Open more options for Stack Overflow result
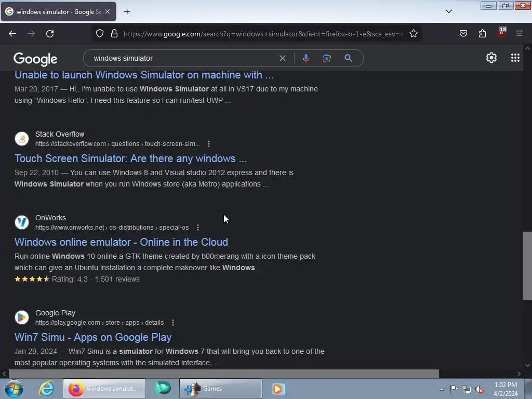This screenshot has width=532, height=399. (209, 144)
